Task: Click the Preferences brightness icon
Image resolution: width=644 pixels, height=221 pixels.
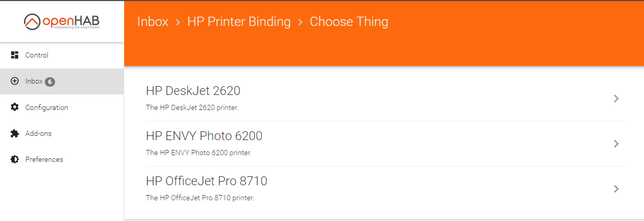Action: 15,159
